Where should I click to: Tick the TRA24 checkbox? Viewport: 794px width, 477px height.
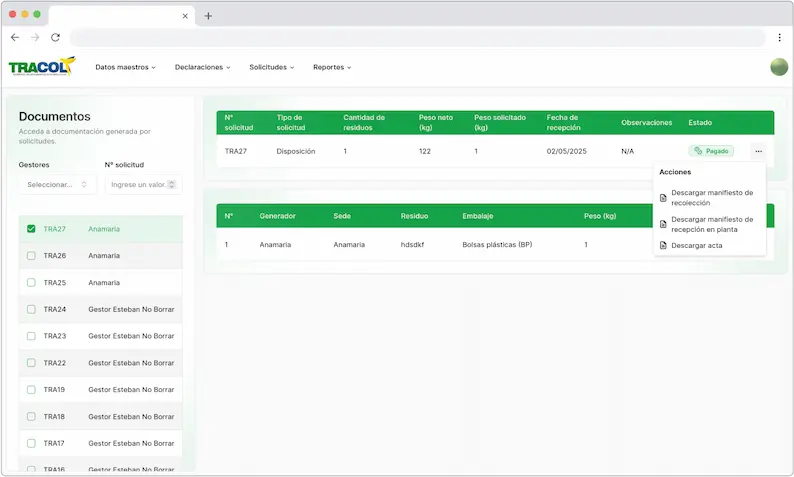point(31,309)
